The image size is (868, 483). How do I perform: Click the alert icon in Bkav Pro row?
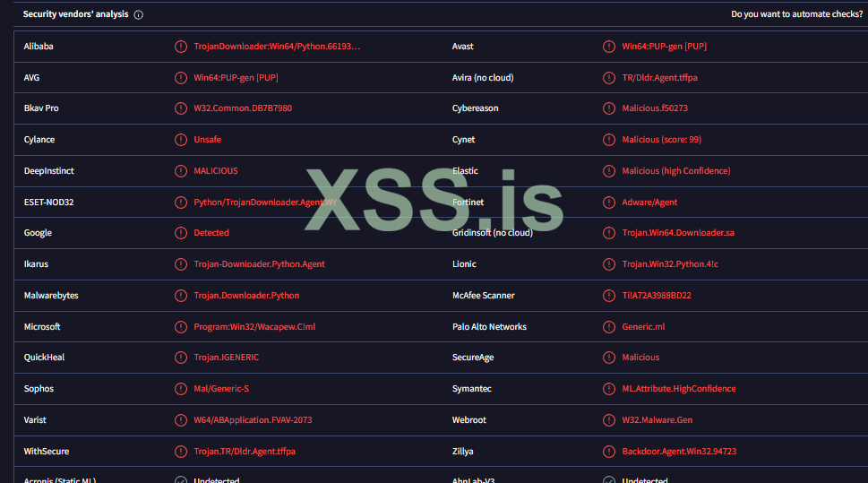click(x=180, y=108)
